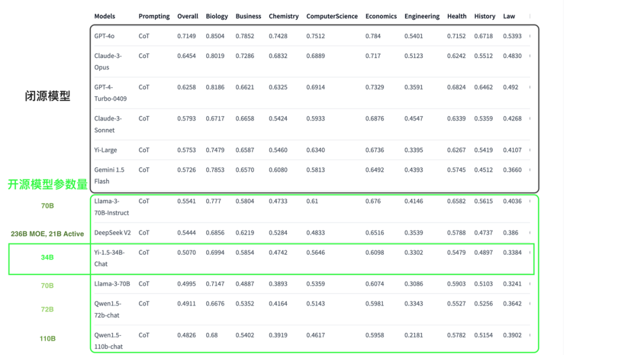Click the ComputerScience column header
Screen dimensions: 644x355
(x=332, y=17)
